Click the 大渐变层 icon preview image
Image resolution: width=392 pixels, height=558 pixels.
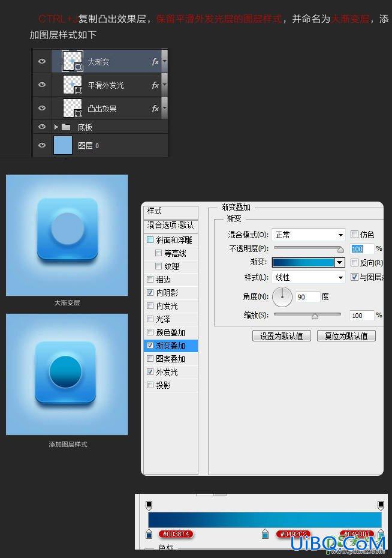(67, 235)
